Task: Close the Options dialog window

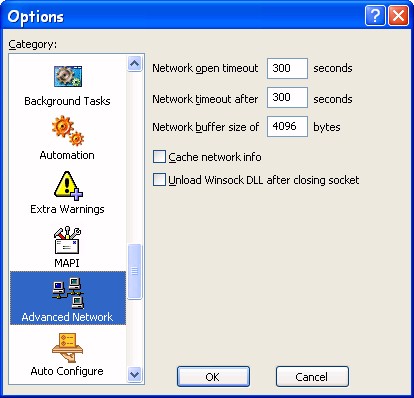Action: pyautogui.click(x=398, y=15)
